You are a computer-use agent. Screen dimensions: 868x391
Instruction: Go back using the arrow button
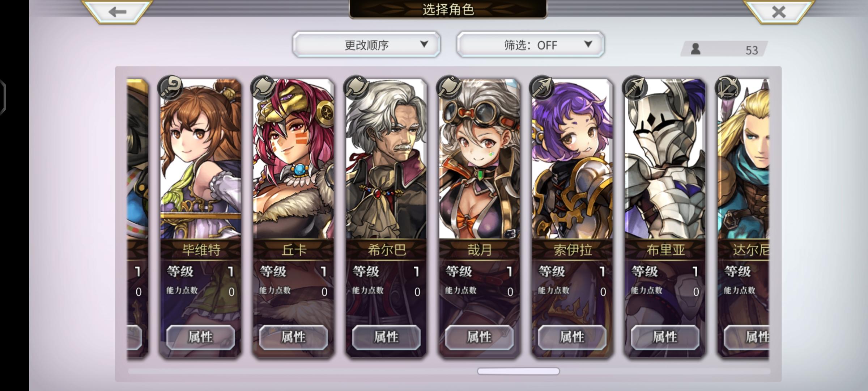click(x=117, y=12)
